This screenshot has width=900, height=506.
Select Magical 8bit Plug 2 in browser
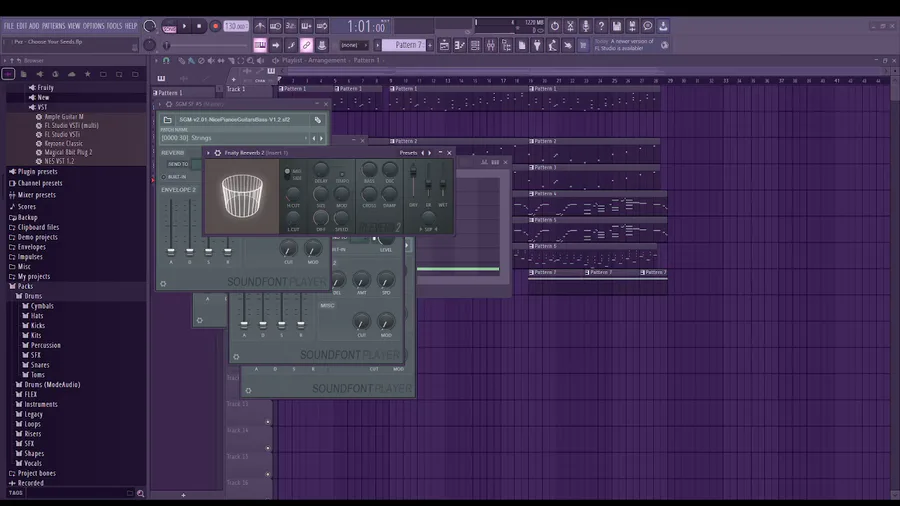pyautogui.click(x=68, y=153)
